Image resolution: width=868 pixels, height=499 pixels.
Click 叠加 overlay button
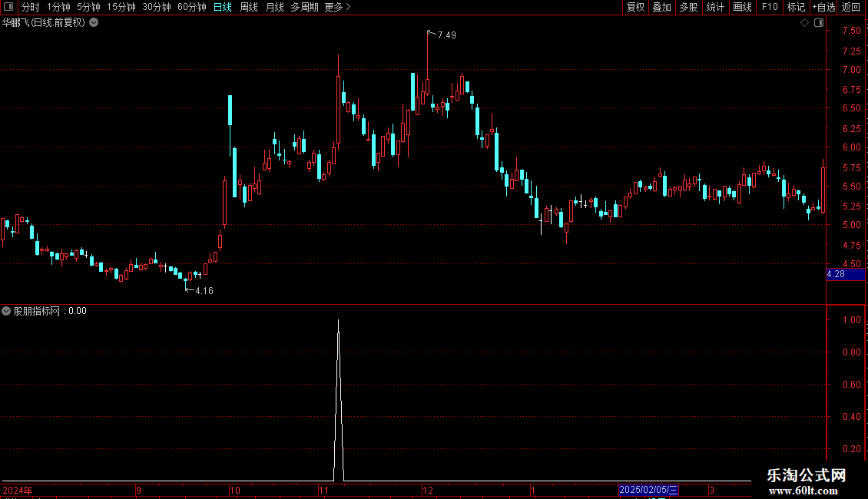(661, 7)
